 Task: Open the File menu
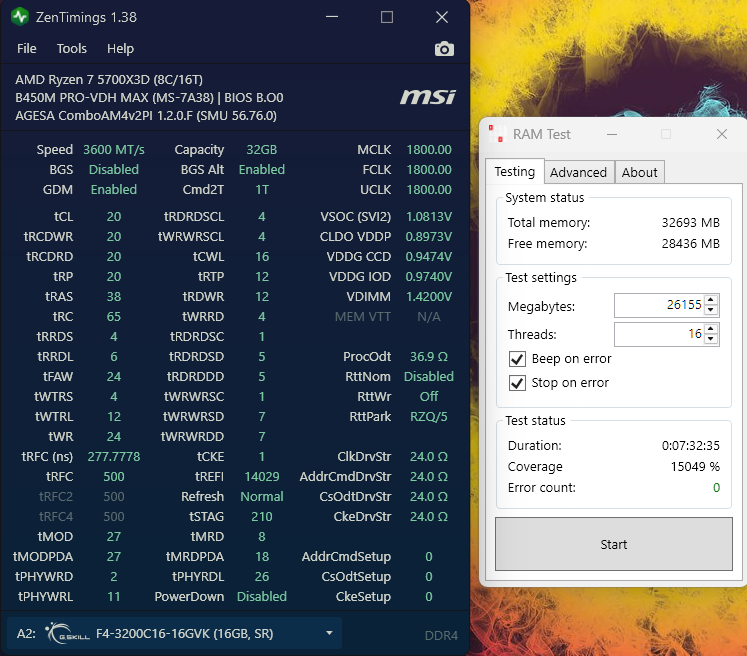(x=27, y=49)
